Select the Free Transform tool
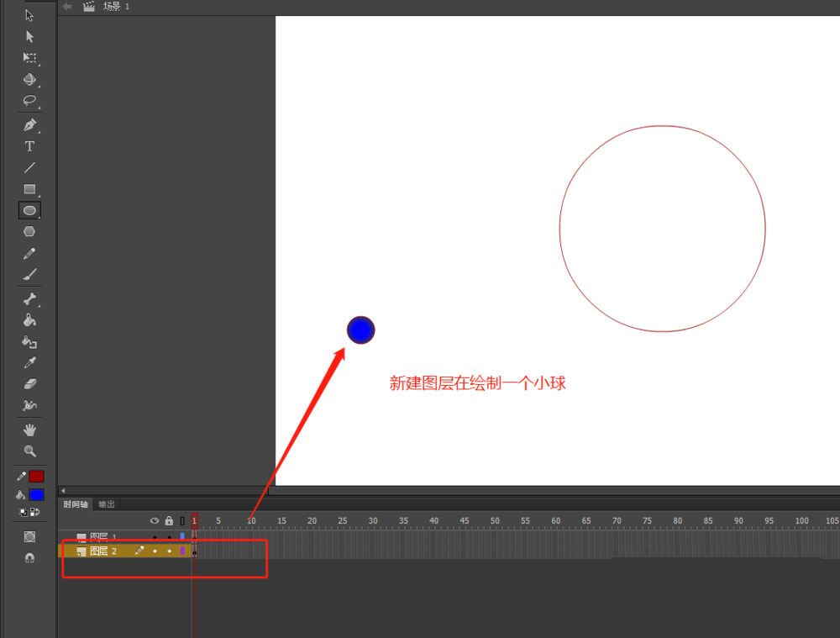Screen dimensions: 840x638 coord(29,58)
